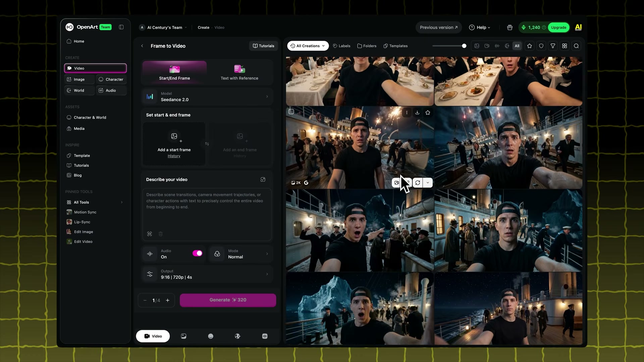644x362 pixels.
Task: Open the Labels tab
Action: (342, 46)
